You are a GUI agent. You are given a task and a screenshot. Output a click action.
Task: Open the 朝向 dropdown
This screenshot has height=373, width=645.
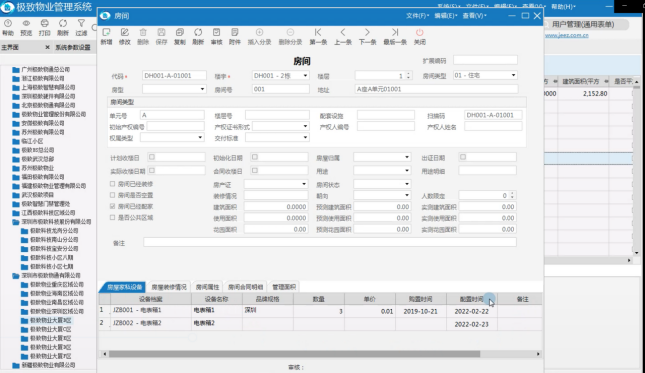[407, 195]
